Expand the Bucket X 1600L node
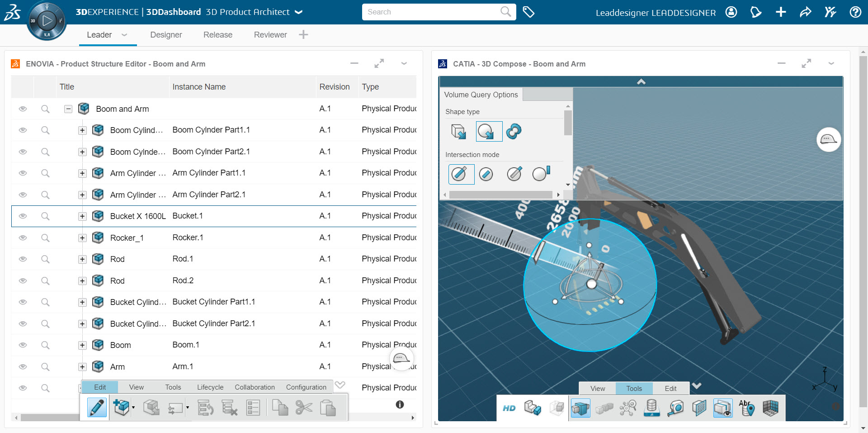 tap(82, 216)
